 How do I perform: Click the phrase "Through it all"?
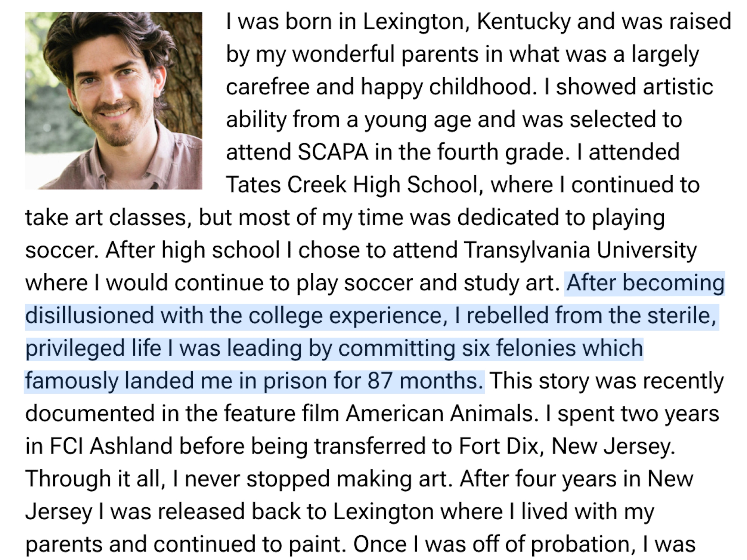click(x=95, y=479)
